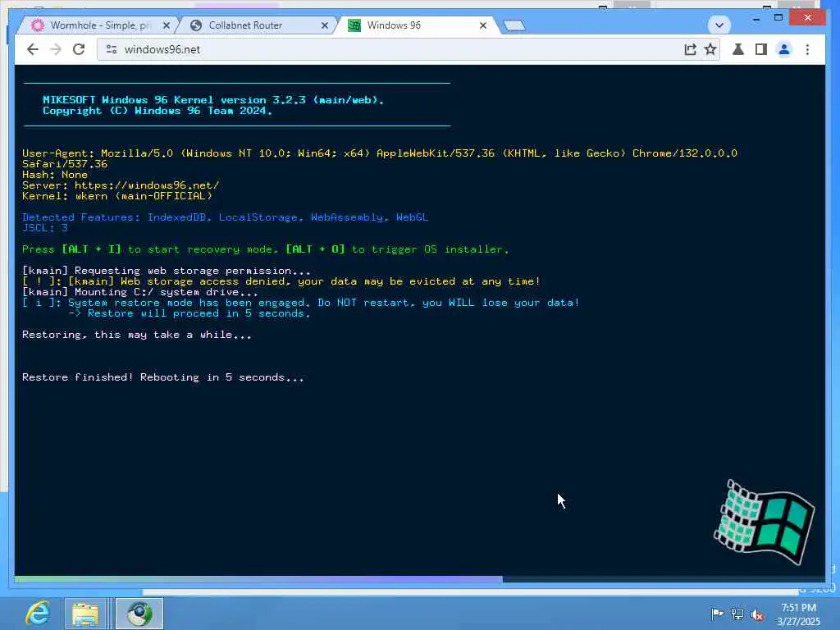Click the Collabnet Router globe favicon
Viewport: 840px width, 630px height.
(x=196, y=25)
